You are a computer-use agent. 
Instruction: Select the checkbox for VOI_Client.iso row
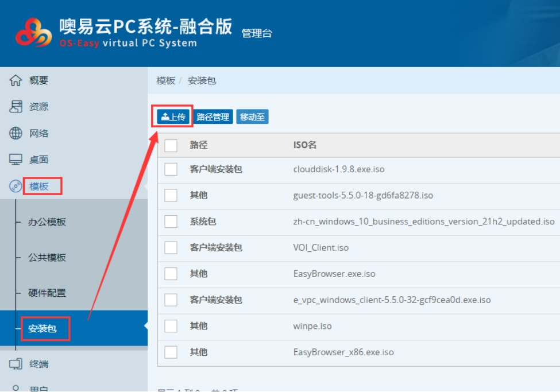pos(171,247)
